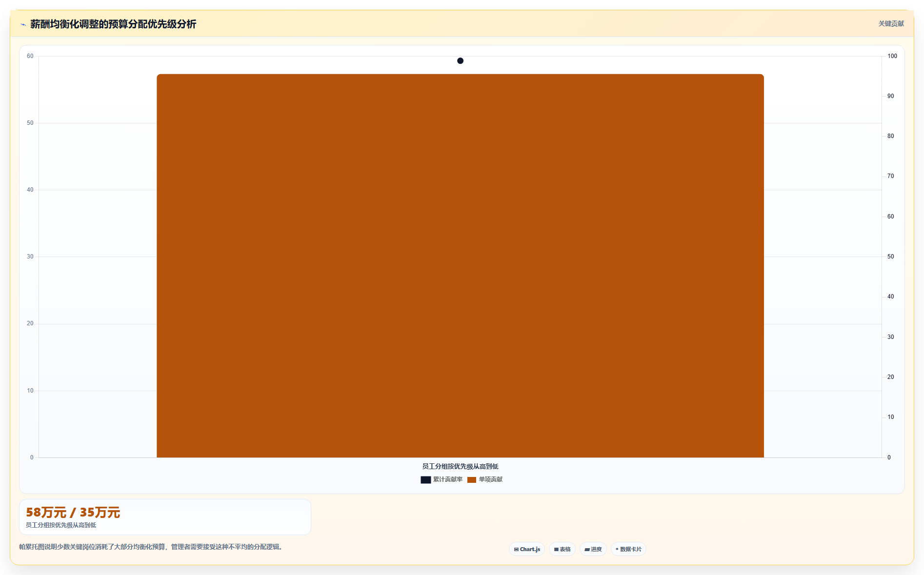This screenshot has width=924, height=575.
Task: Click the left axis label 60
Action: 30,56
